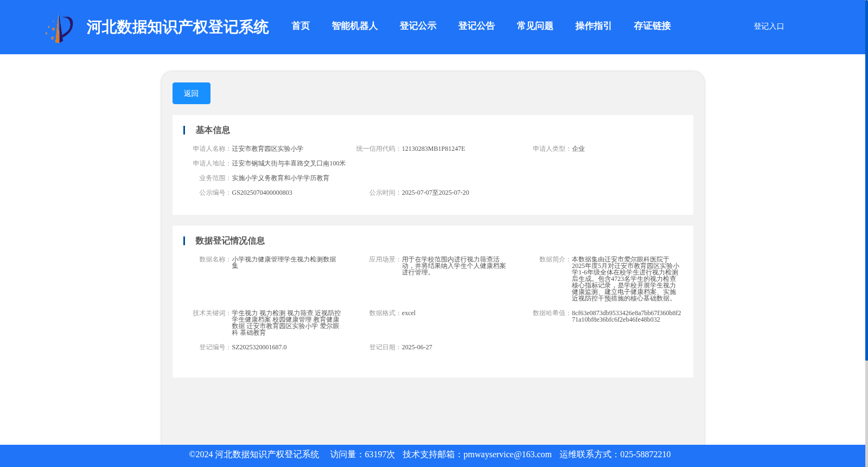Select publicity number GS2025070400803

point(262,193)
